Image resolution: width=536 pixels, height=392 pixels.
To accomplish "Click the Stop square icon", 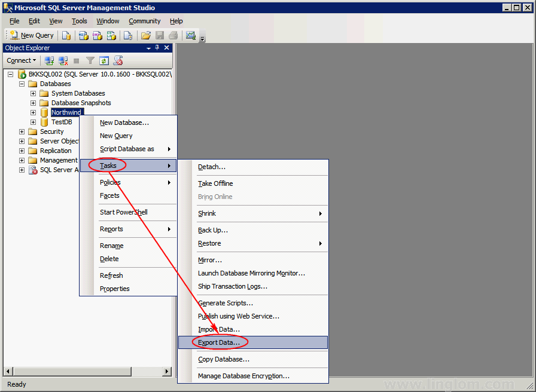I will point(77,61).
